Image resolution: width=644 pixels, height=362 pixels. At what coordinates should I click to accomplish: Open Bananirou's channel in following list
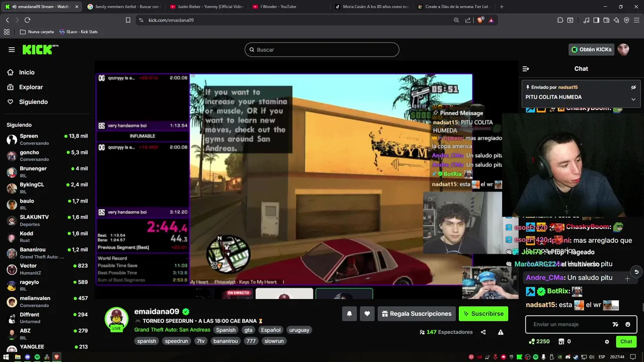(x=47, y=253)
